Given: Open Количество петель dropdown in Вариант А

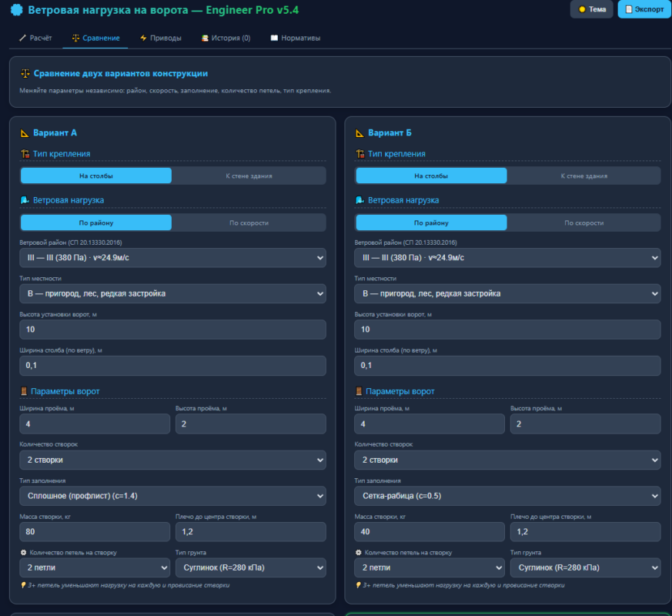Looking at the screenshot, I should point(95,567).
